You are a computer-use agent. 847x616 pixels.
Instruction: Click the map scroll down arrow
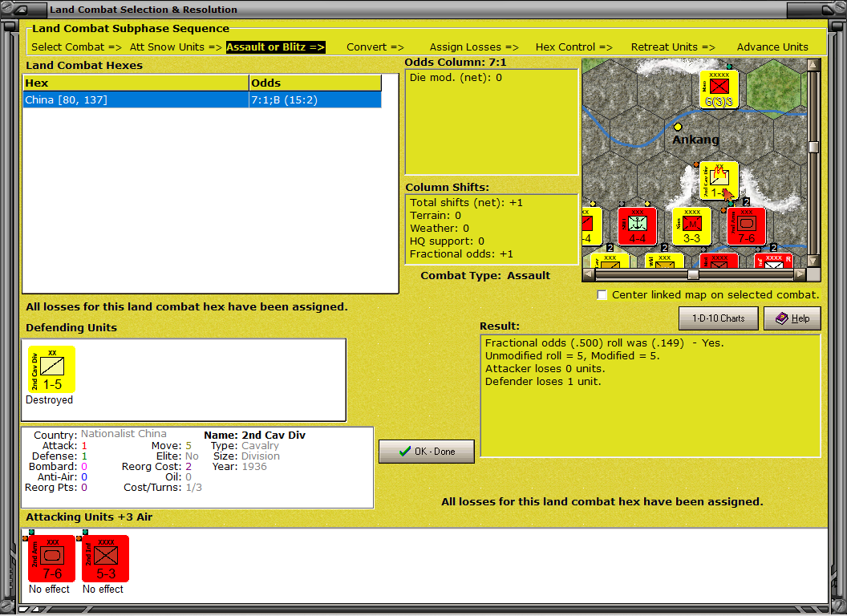point(813,261)
